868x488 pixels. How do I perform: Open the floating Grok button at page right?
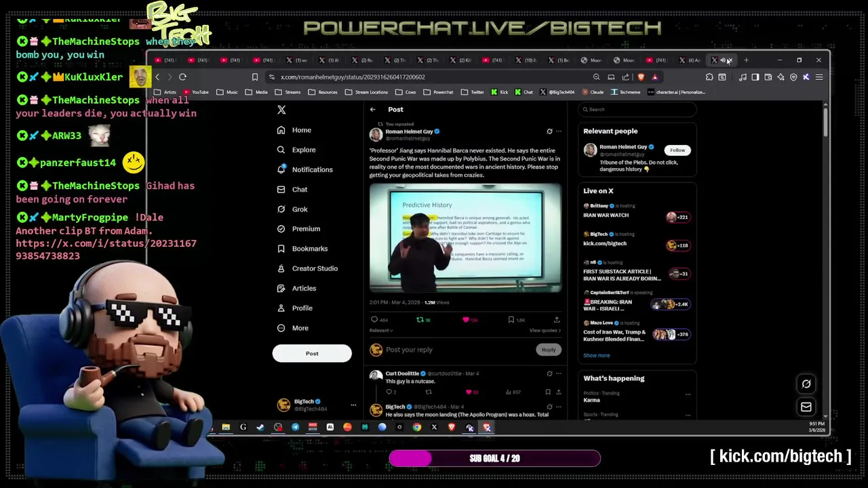click(x=806, y=384)
